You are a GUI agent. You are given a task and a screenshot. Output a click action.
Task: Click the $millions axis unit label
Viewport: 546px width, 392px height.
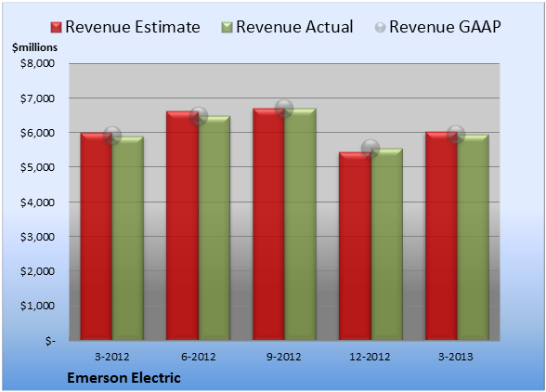click(34, 47)
